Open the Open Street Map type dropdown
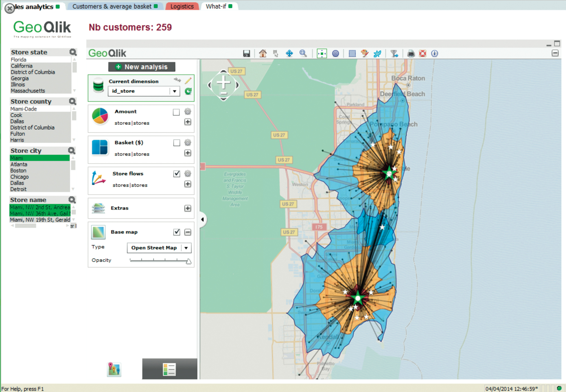This screenshot has height=392, width=566. [186, 248]
